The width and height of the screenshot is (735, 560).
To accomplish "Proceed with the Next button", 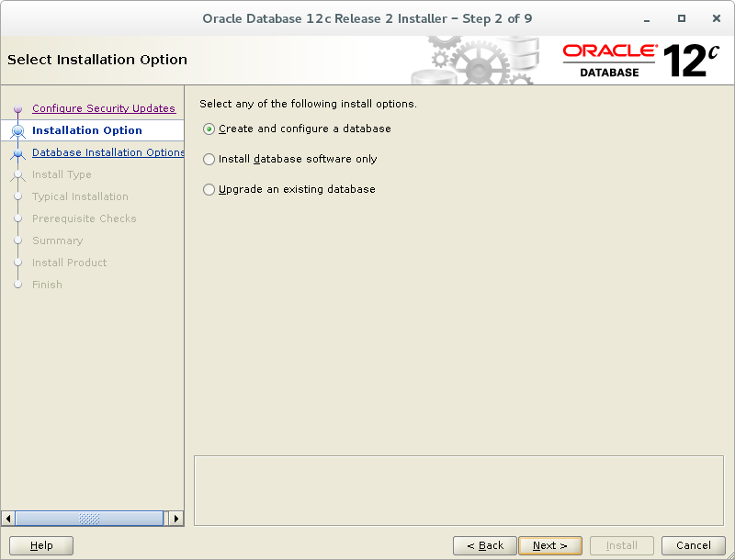I will coord(550,545).
